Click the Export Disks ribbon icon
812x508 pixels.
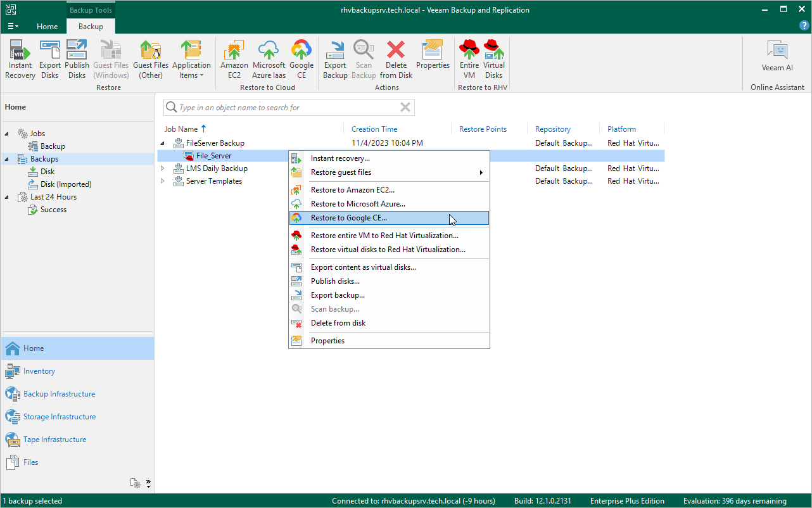click(x=50, y=60)
